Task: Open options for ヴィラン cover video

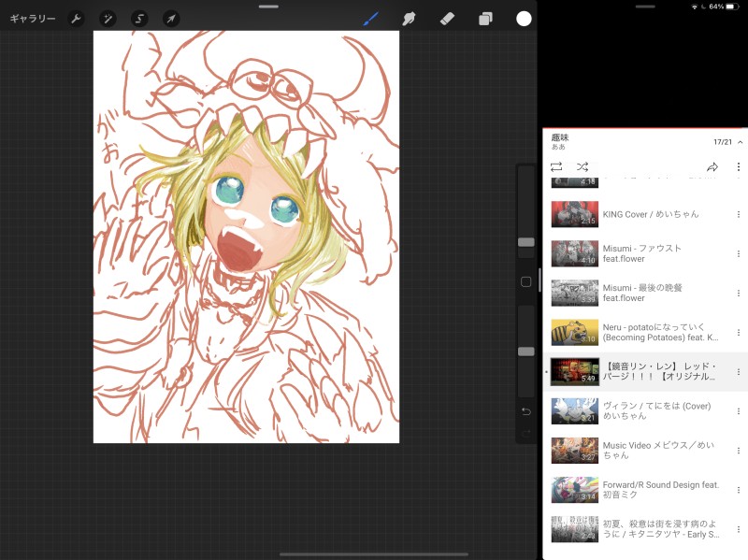Action: click(739, 411)
